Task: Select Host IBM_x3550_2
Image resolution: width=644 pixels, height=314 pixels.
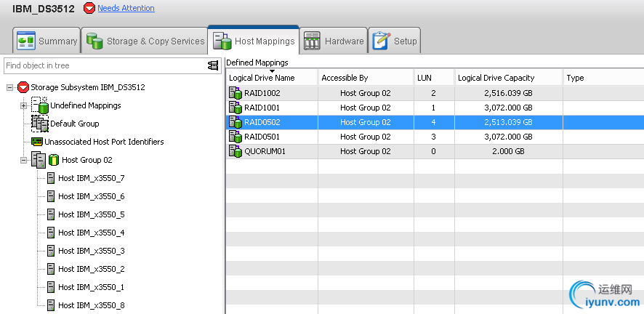Action: [x=91, y=269]
